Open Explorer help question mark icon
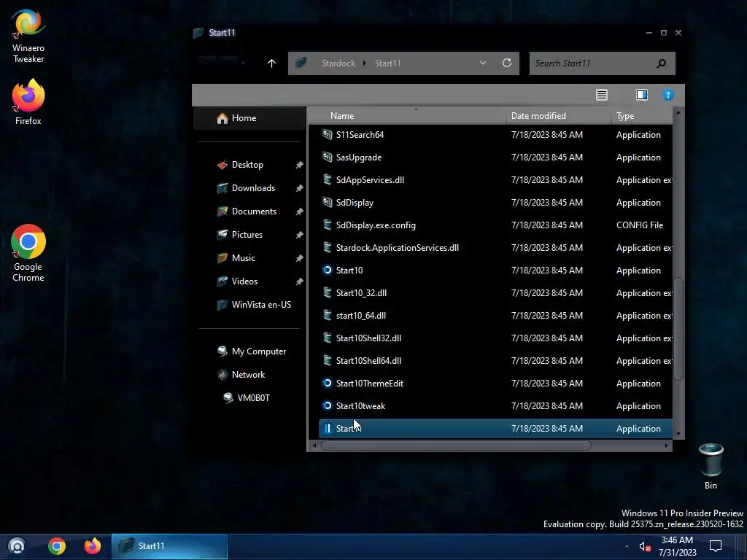Screen dimensions: 747x560 coord(668,95)
